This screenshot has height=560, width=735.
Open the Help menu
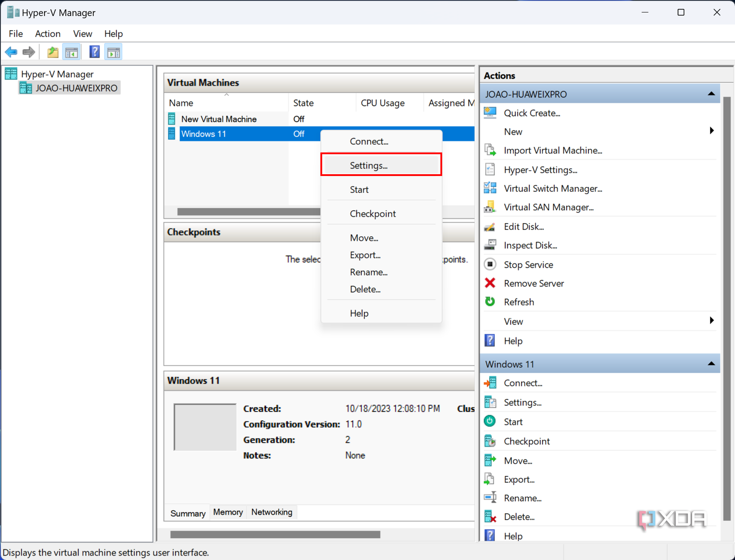[113, 34]
